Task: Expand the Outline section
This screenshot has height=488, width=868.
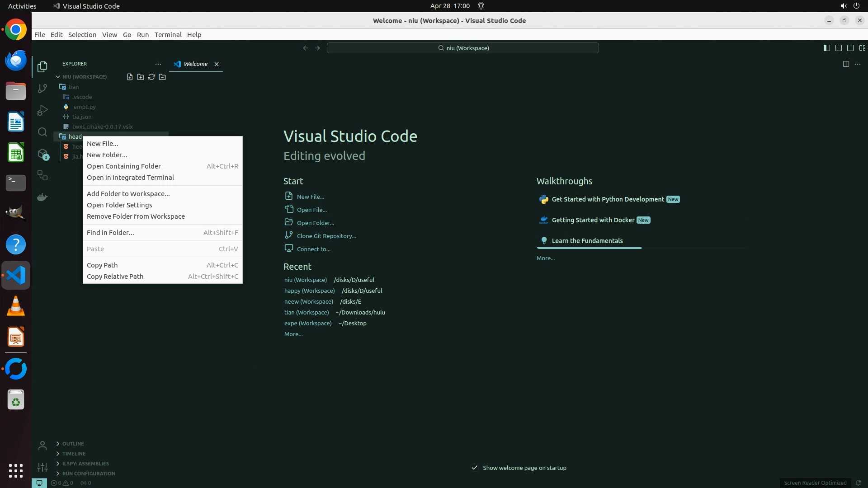Action: (x=73, y=444)
